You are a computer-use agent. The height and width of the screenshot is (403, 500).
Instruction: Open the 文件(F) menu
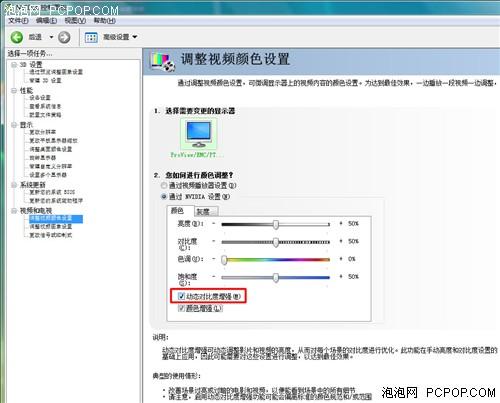[x=18, y=21]
